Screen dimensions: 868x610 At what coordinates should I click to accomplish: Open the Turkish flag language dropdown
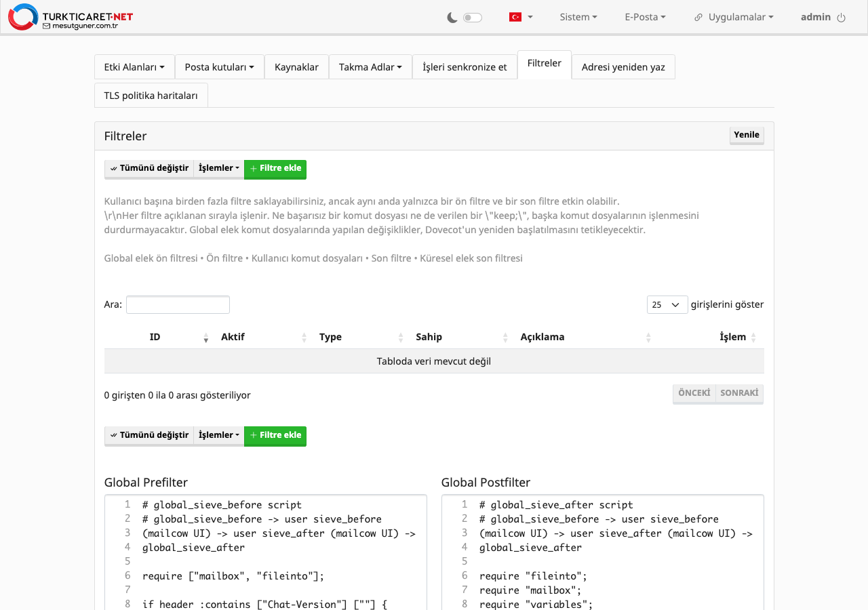point(521,17)
